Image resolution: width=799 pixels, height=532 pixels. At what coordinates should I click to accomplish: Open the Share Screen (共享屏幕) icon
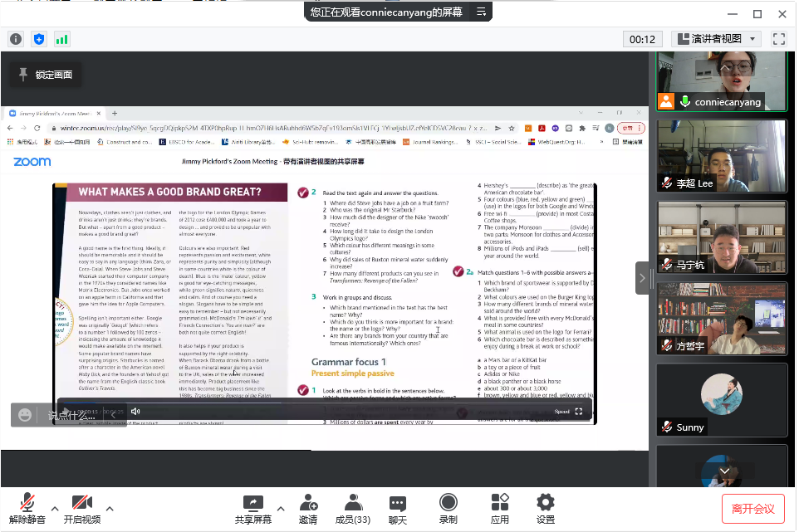pyautogui.click(x=252, y=508)
